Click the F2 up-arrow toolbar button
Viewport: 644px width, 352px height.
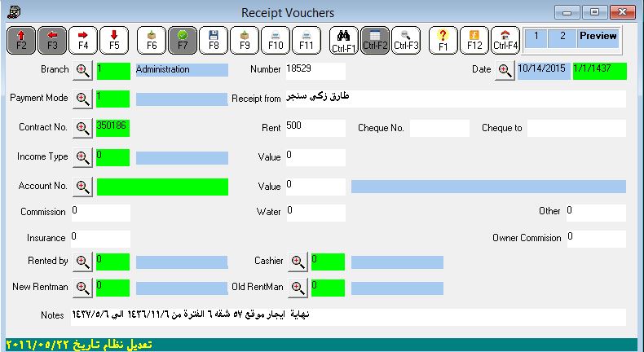[21, 39]
